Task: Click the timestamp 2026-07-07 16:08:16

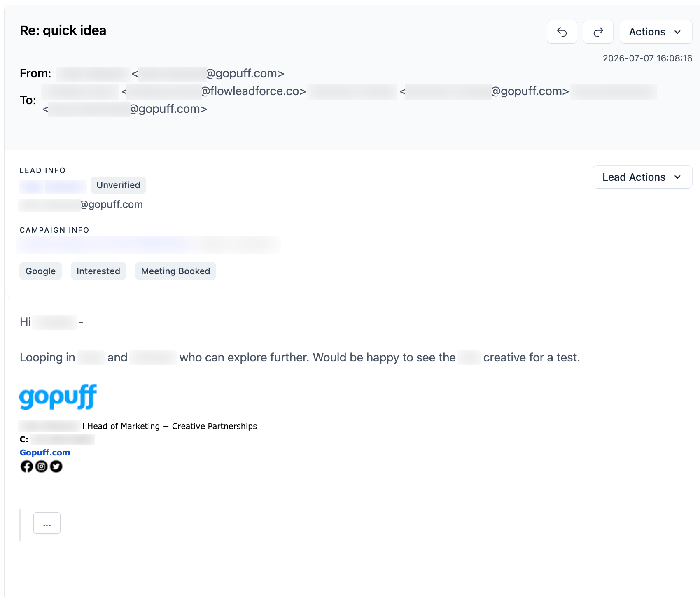Action: pos(647,58)
